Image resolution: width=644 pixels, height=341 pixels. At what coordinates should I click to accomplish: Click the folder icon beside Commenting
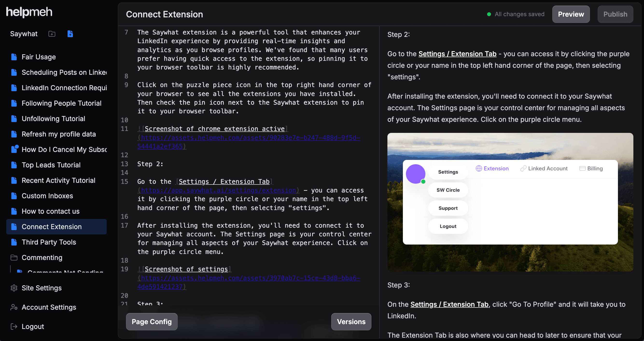pyautogui.click(x=14, y=258)
